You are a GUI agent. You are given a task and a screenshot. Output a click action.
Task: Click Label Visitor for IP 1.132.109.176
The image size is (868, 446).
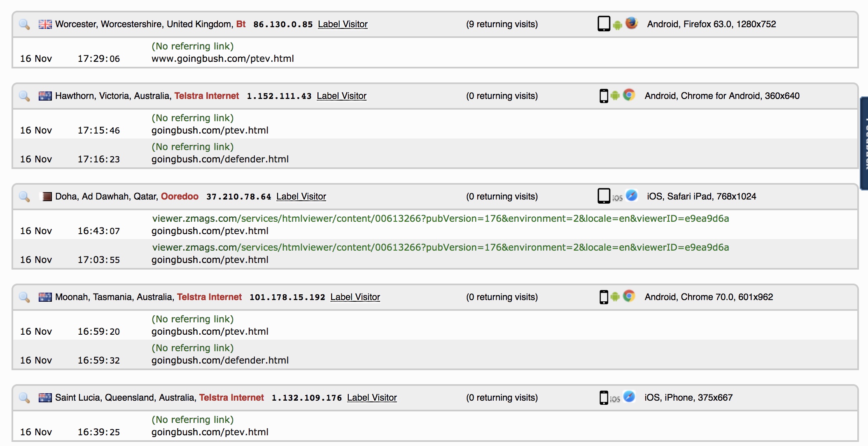372,398
